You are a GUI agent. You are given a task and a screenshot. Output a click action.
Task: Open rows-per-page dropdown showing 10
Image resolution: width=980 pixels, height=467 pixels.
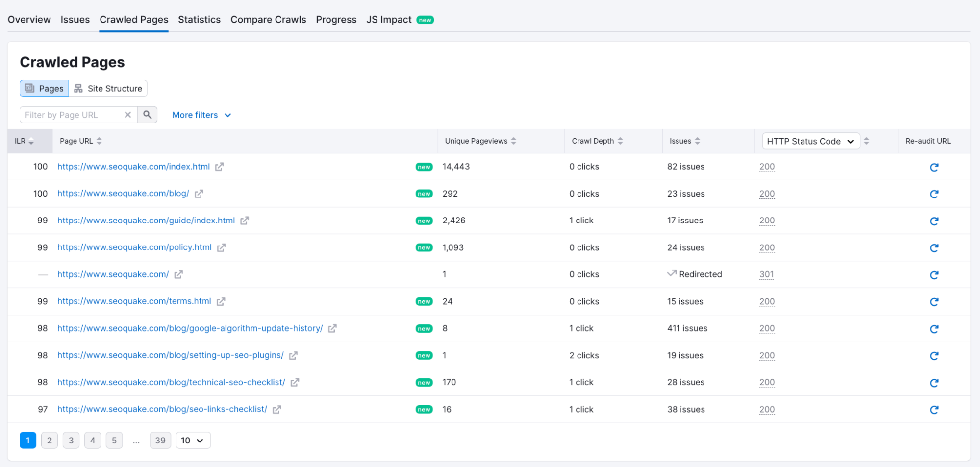coord(193,440)
